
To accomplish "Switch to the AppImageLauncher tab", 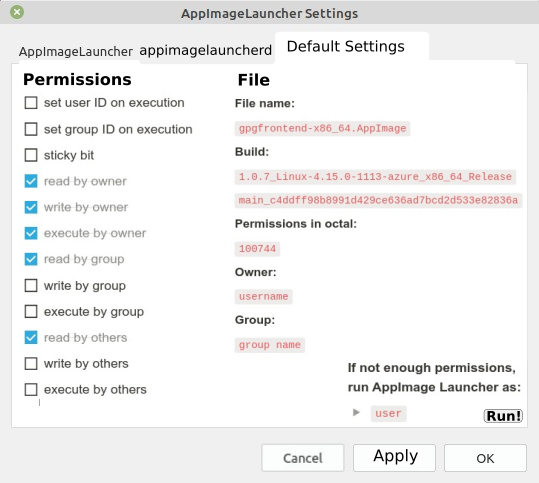I will click(76, 52).
